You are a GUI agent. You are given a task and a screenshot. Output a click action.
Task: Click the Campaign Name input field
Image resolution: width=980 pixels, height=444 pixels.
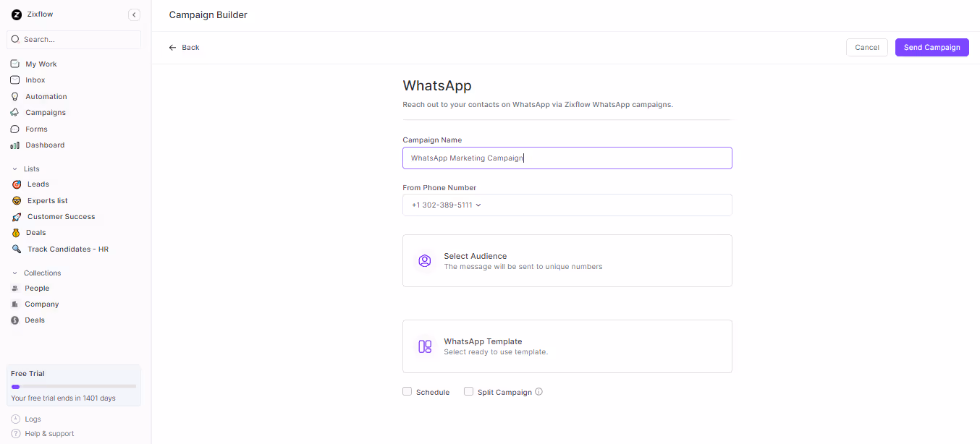point(567,158)
